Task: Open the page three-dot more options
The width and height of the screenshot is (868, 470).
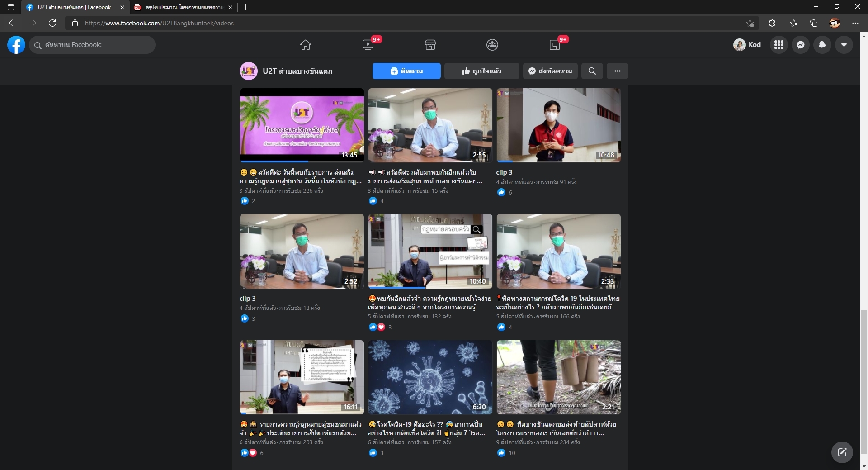Action: point(617,71)
